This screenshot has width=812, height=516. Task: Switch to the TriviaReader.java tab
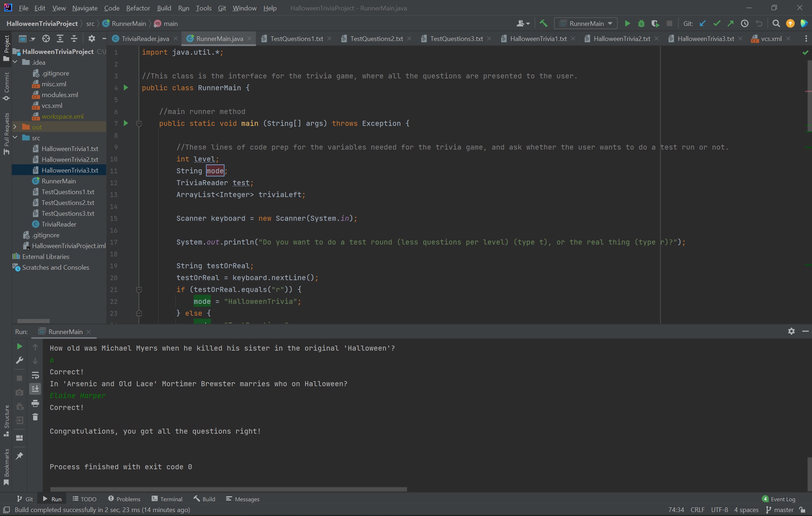pos(145,38)
